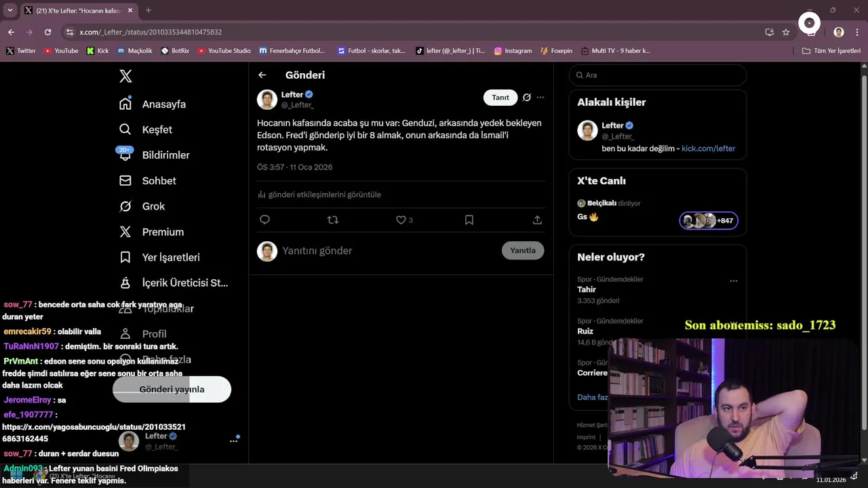The image size is (868, 488).
Task: Click the X logo in sidebar
Action: tap(125, 76)
